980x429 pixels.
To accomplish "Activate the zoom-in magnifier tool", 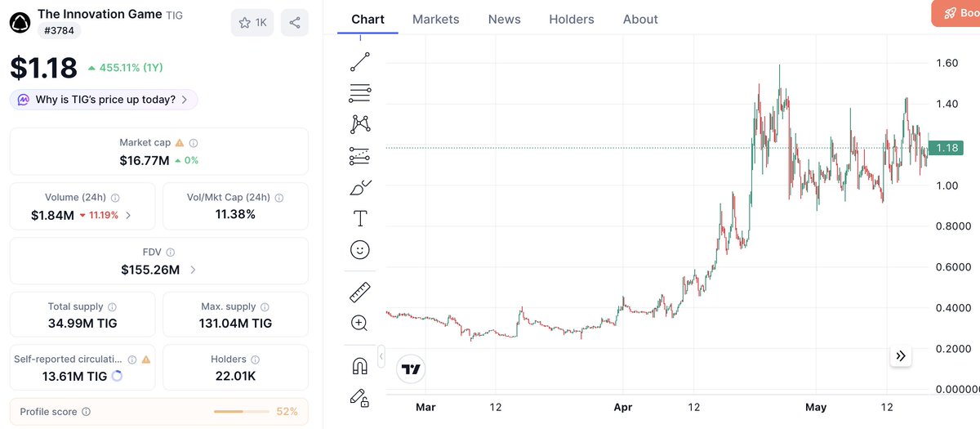I will [359, 322].
